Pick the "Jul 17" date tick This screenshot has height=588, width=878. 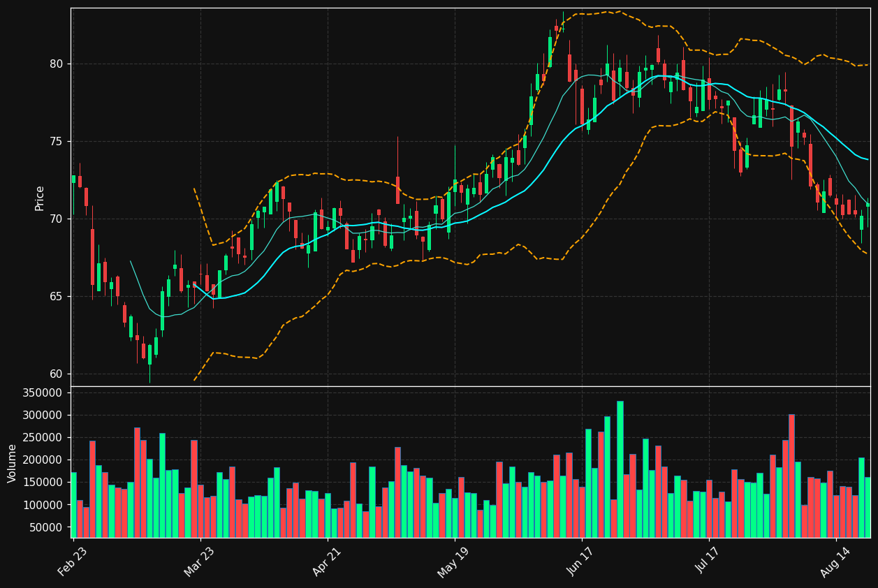coord(708,561)
